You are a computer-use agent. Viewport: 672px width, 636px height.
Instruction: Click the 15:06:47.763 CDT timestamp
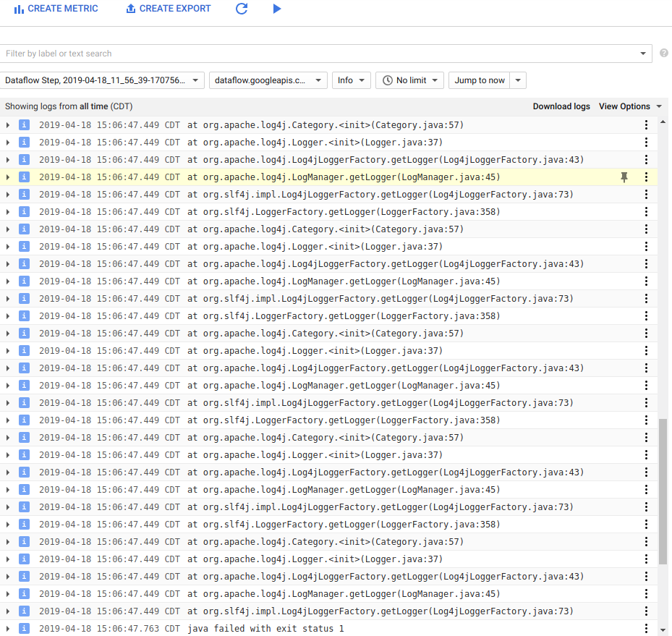tap(109, 629)
